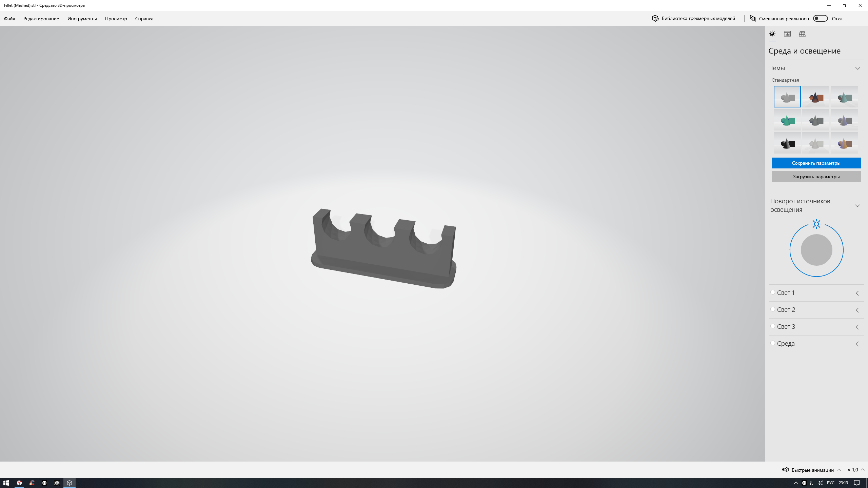Switch to the Stats and shading tab icon
Viewport: 868px width, 488px height.
click(x=787, y=34)
